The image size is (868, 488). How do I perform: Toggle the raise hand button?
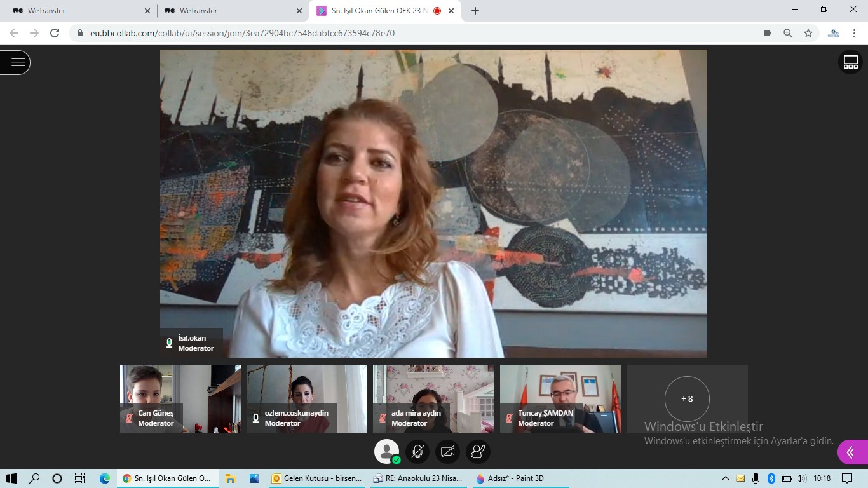pos(478,452)
